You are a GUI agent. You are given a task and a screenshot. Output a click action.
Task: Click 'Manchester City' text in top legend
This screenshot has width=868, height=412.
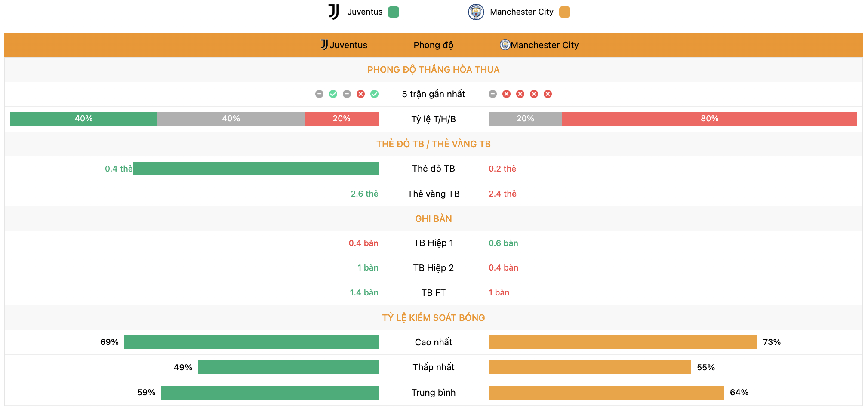point(522,12)
